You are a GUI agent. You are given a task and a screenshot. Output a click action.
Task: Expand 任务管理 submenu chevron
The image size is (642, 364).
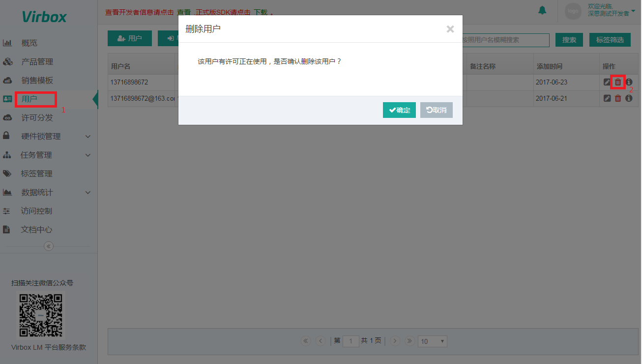pos(88,155)
